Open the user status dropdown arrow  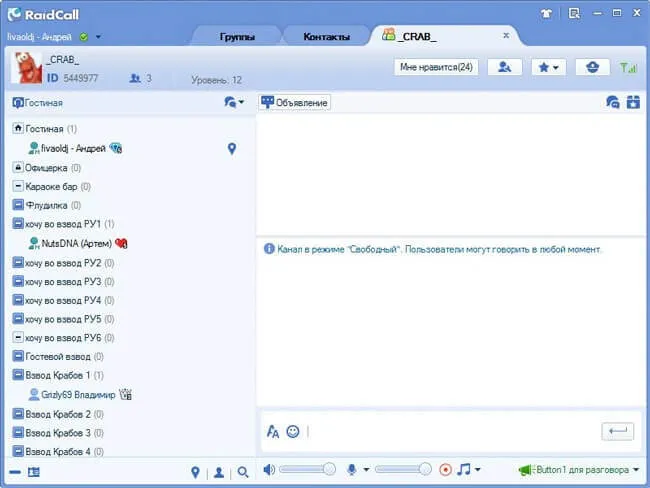click(98, 37)
